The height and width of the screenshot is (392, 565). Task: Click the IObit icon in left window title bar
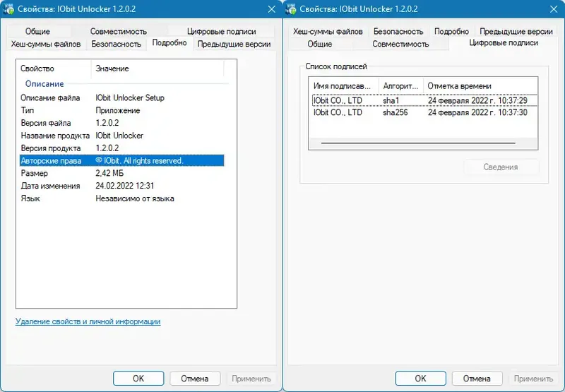8,8
